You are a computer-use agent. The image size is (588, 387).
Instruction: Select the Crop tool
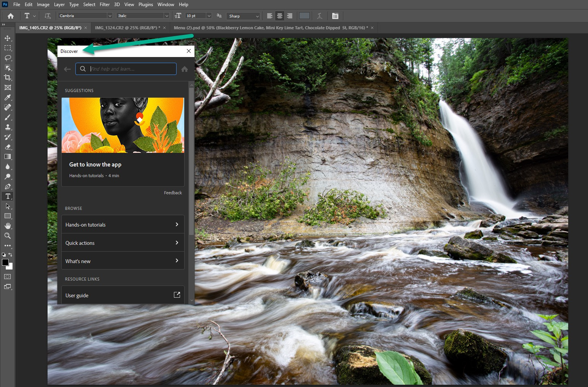coord(8,78)
